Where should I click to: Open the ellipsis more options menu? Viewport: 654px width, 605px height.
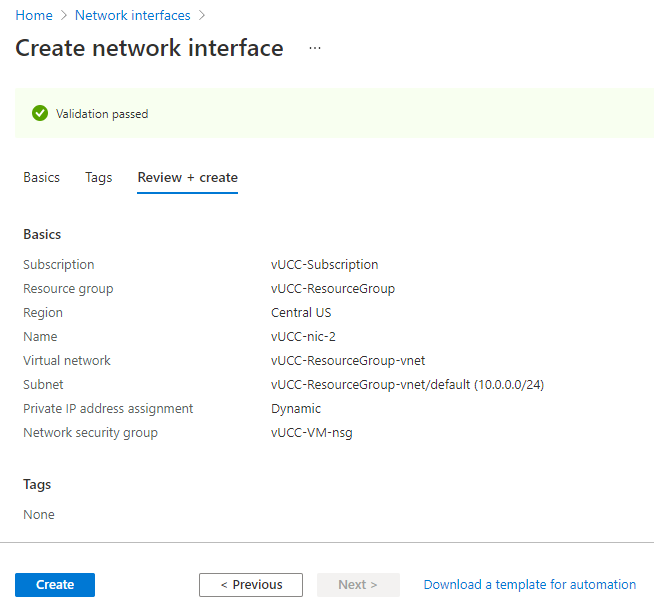pyautogui.click(x=315, y=48)
